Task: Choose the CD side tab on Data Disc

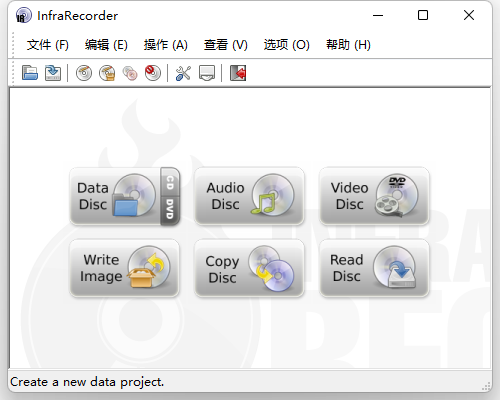Action: pyautogui.click(x=170, y=182)
